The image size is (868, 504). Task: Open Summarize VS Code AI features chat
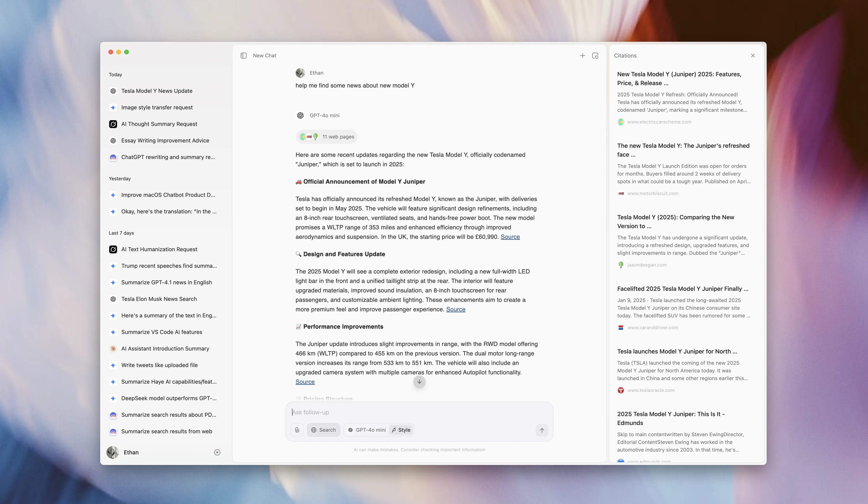click(x=162, y=332)
